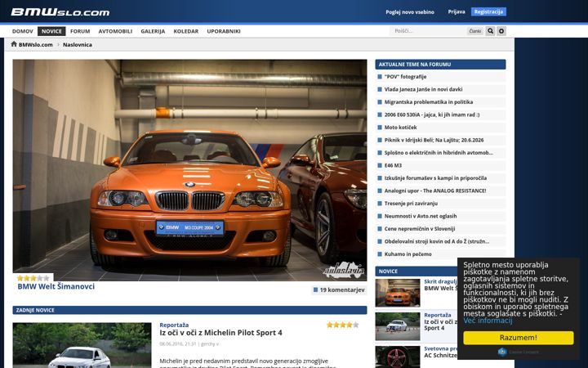The height and width of the screenshot is (368, 588).
Task: Open Tresenje pri zaviranju topic
Action: pos(411,204)
